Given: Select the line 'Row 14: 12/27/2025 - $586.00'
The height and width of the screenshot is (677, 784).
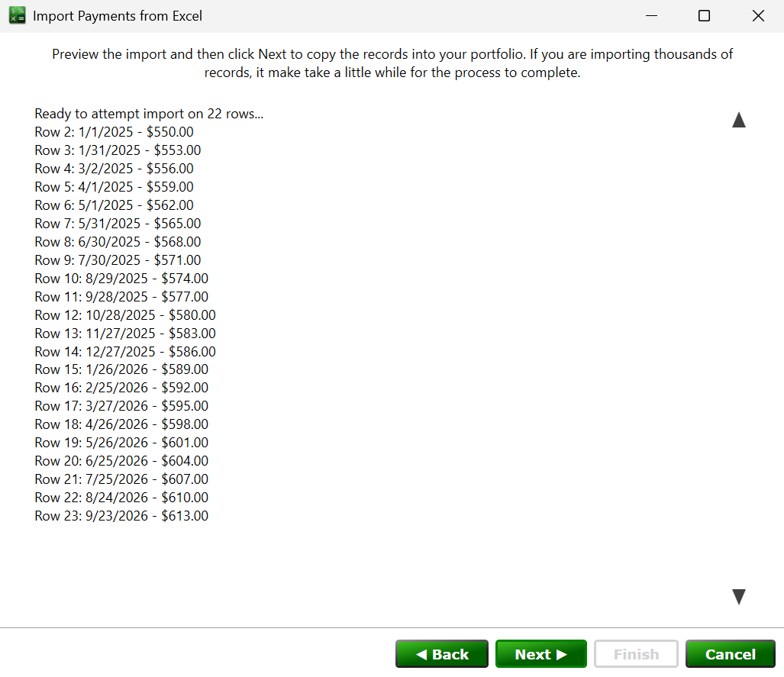Looking at the screenshot, I should tap(125, 352).
